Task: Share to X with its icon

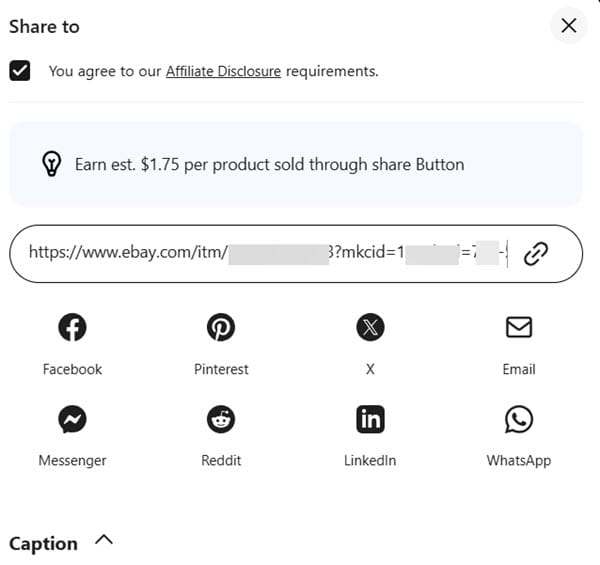Action: pos(370,327)
